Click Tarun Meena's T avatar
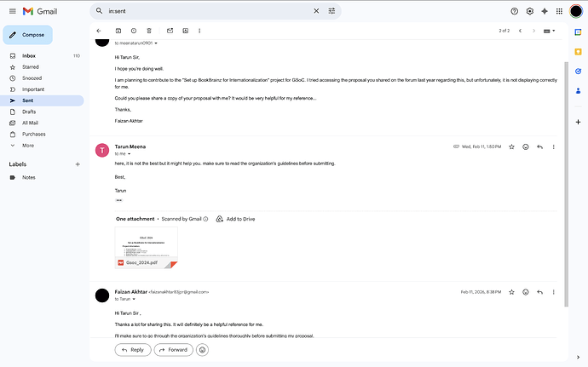This screenshot has width=588, height=367. point(102,151)
